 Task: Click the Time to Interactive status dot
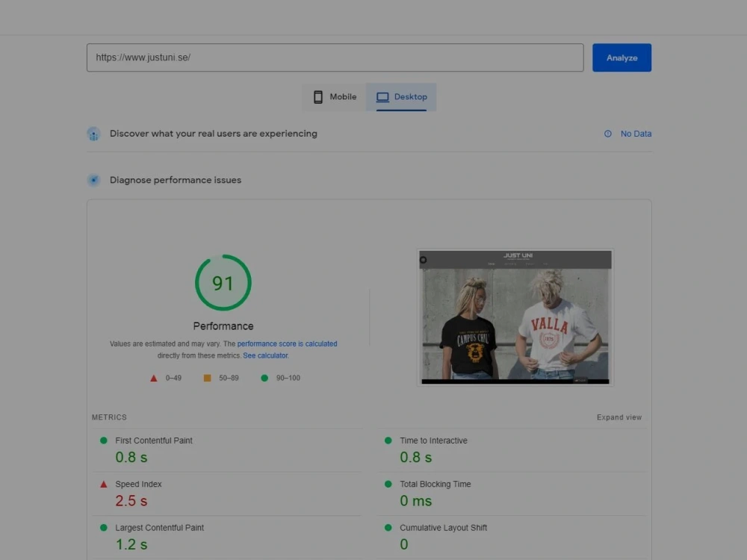pos(388,441)
